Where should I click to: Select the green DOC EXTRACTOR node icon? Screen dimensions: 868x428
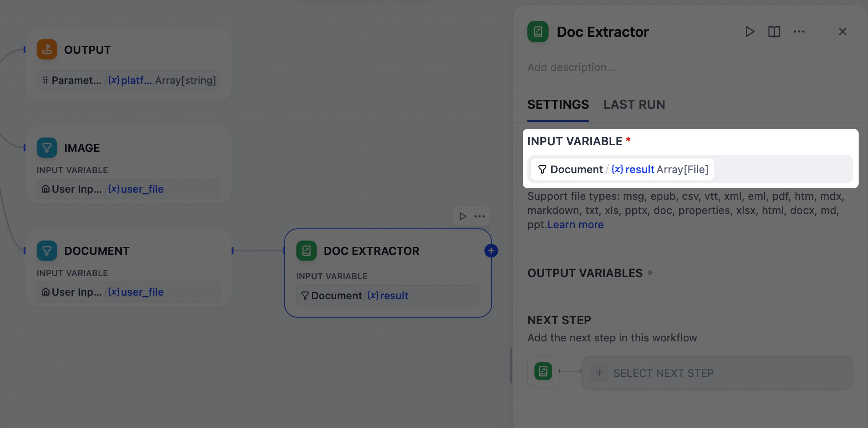coord(306,250)
